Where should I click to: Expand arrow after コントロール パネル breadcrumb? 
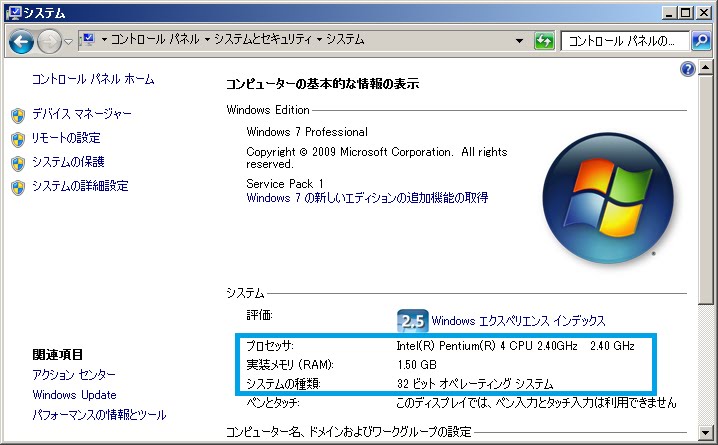point(207,40)
